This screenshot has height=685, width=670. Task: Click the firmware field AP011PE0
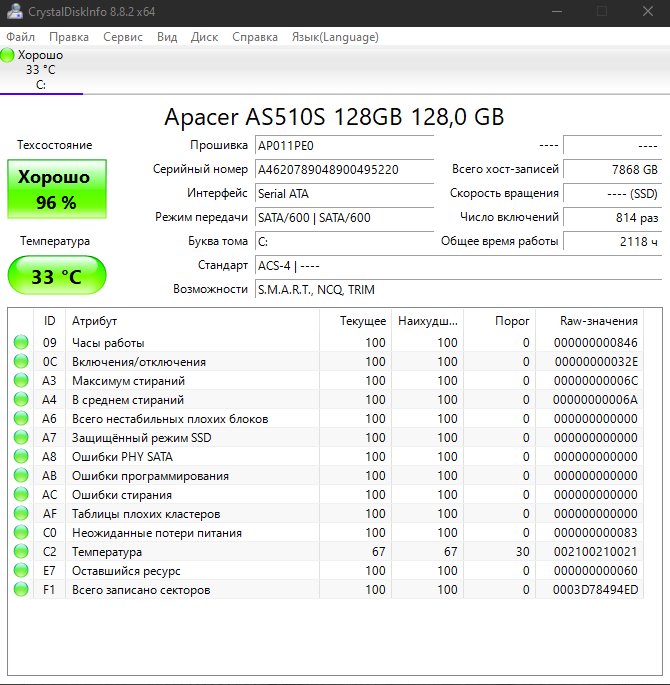pos(344,145)
